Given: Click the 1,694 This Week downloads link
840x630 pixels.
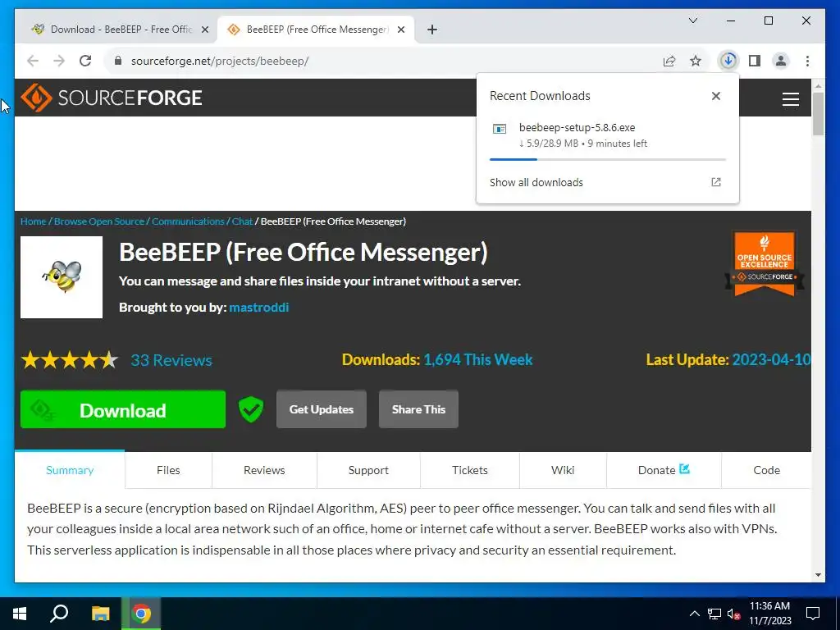Looking at the screenshot, I should tap(478, 359).
